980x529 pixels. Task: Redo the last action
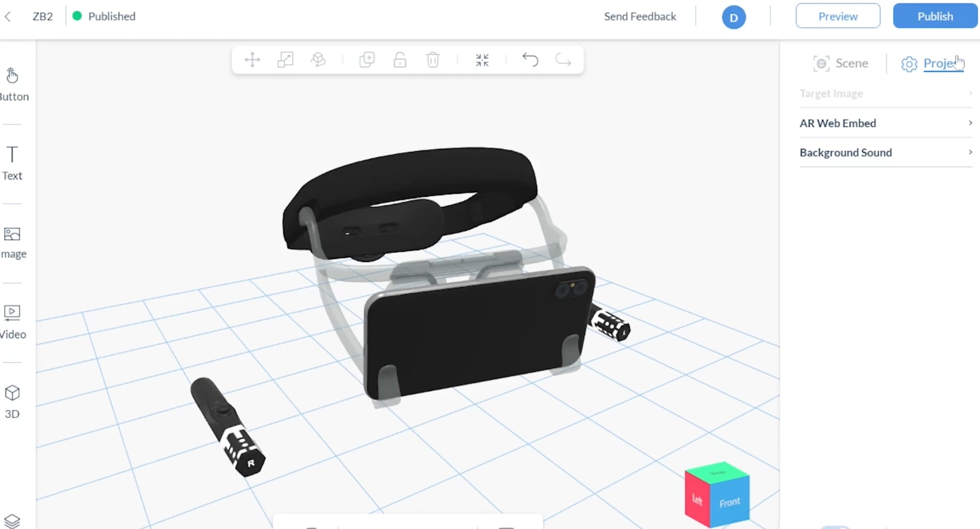click(x=563, y=60)
